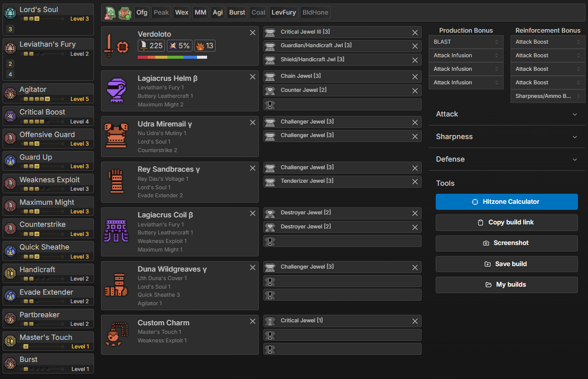Viewport: 588px width, 379px height.
Task: Click the Screenshot button
Action: tap(507, 243)
